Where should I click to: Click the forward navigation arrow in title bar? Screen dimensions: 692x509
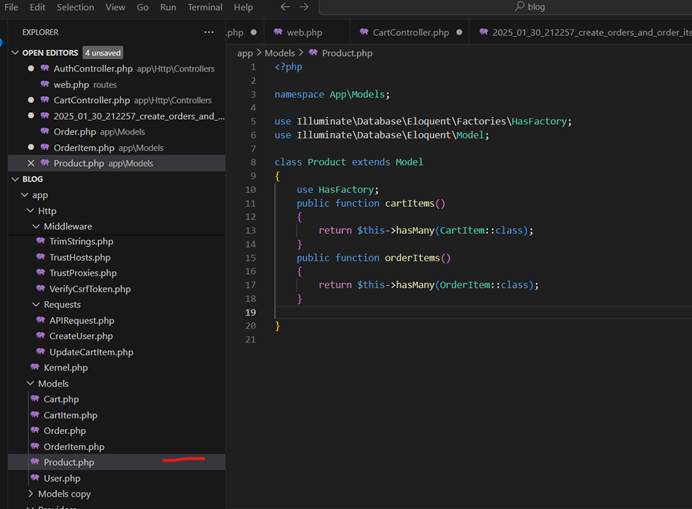(x=304, y=7)
